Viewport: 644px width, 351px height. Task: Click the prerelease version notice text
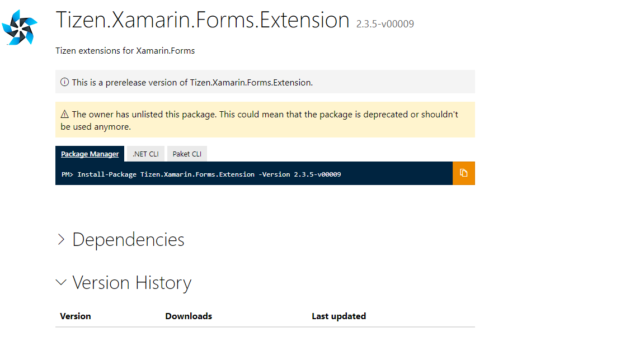pos(192,82)
